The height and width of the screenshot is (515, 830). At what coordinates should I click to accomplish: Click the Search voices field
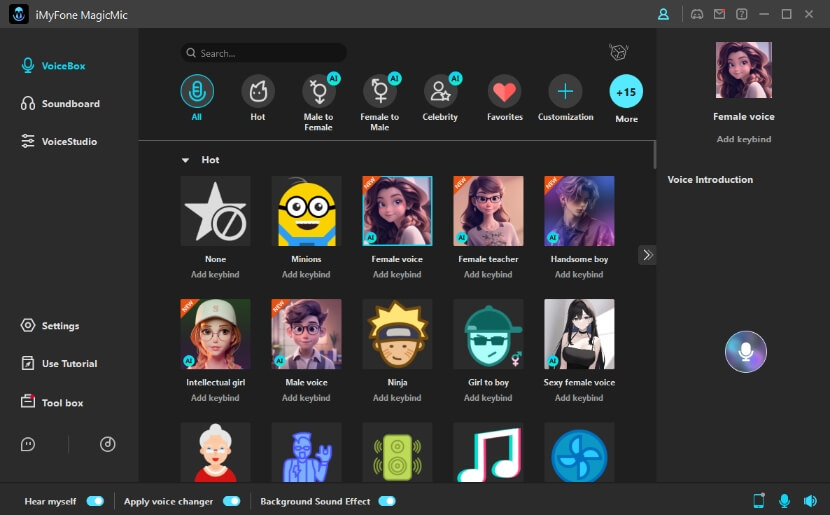point(263,53)
